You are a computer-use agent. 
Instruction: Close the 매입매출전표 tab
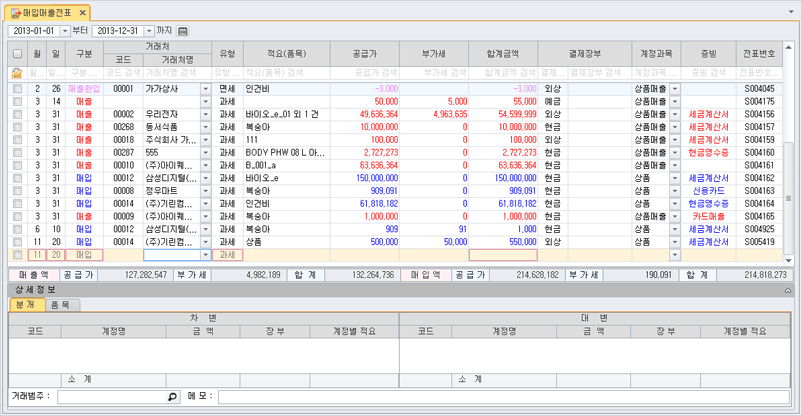(x=83, y=13)
